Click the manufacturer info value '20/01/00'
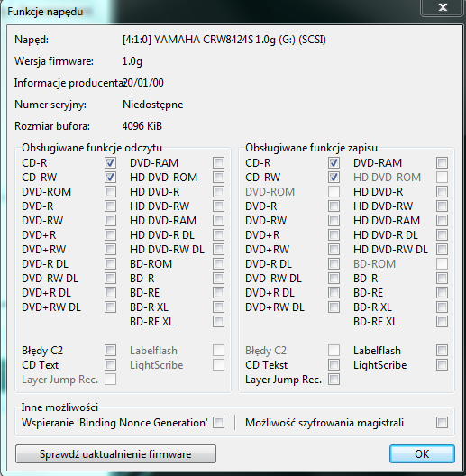This screenshot has width=466, height=476. pyautogui.click(x=143, y=83)
